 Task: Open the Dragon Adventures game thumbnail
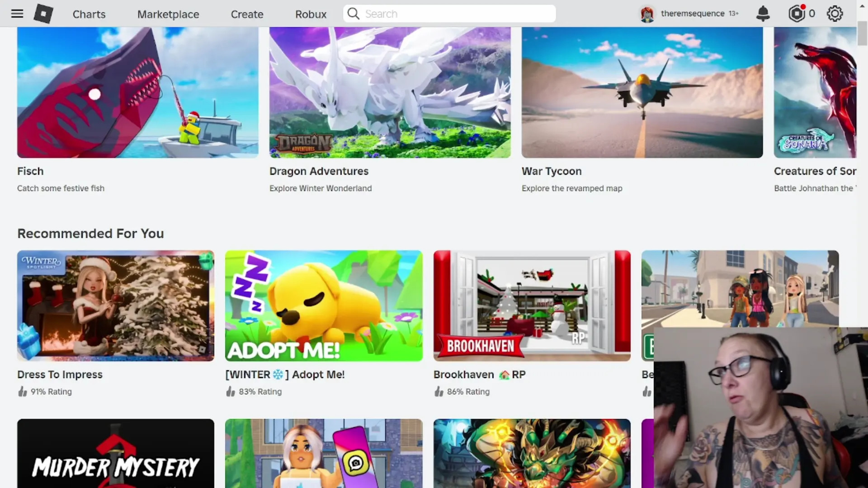pos(390,92)
